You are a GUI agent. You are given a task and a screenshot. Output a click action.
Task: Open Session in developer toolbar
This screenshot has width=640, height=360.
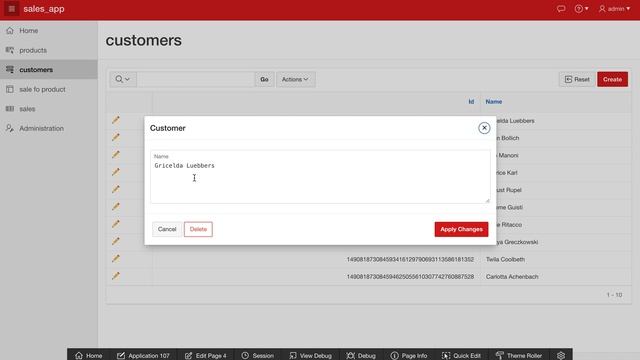[x=258, y=356]
